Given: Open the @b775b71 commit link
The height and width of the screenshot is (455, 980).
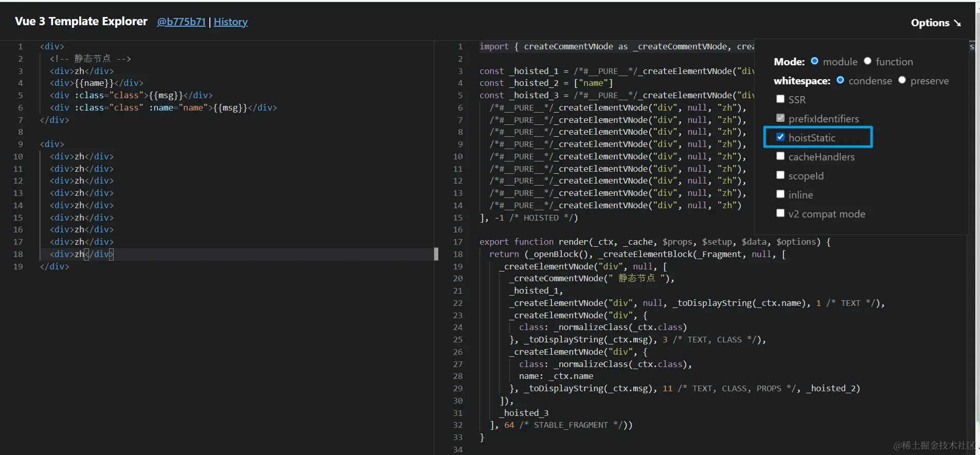Looking at the screenshot, I should 181,22.
